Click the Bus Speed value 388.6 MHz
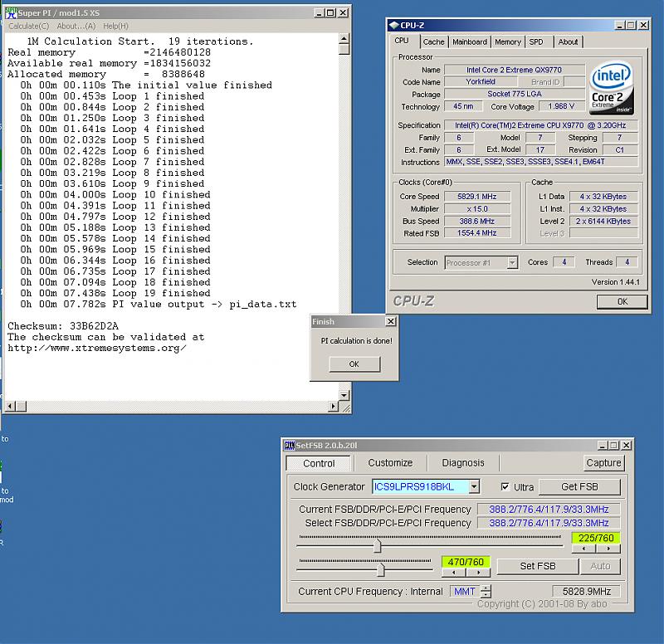This screenshot has width=664, height=644. pos(477,221)
